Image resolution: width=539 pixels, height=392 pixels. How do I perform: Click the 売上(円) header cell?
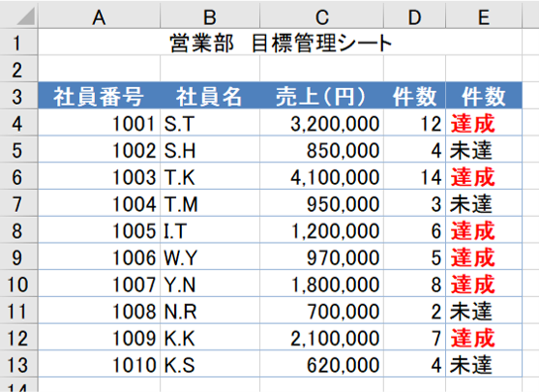(321, 96)
